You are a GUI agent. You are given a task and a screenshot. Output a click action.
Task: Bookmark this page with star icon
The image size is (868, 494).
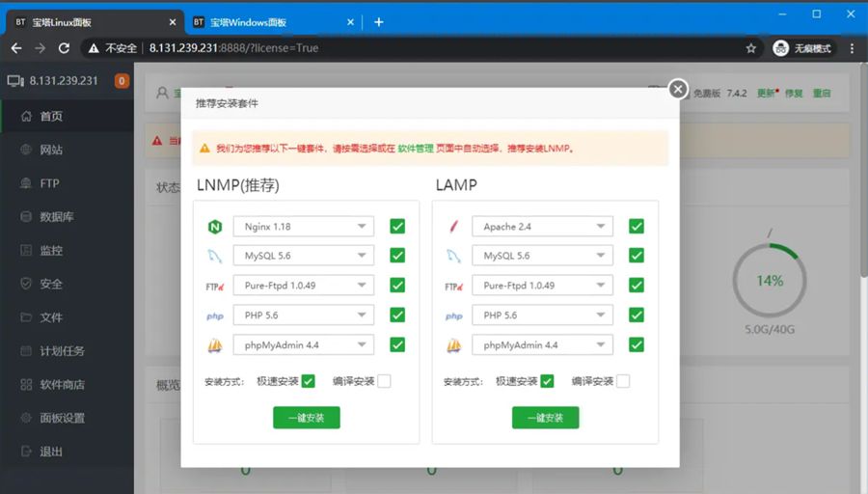[x=750, y=48]
